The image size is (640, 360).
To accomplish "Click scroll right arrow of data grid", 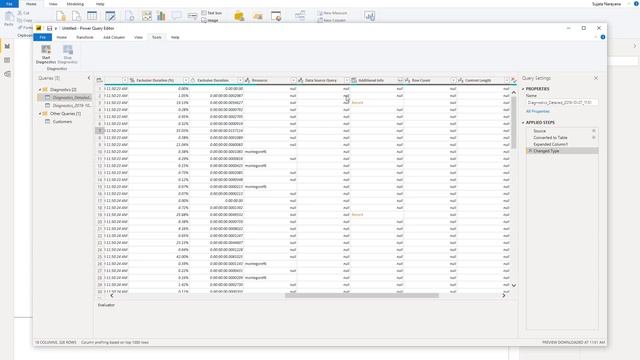I will tap(504, 296).
